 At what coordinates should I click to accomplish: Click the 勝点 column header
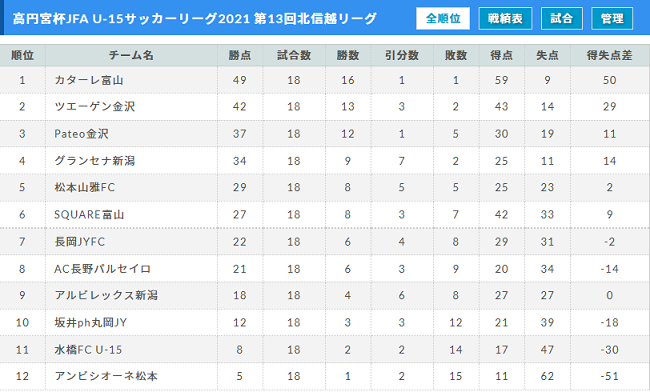click(x=240, y=56)
